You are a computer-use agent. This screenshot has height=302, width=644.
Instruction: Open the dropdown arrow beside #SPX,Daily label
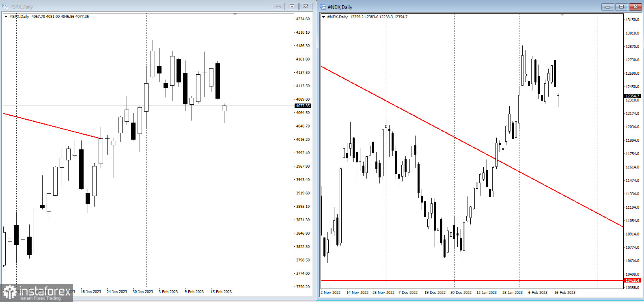pos(6,17)
